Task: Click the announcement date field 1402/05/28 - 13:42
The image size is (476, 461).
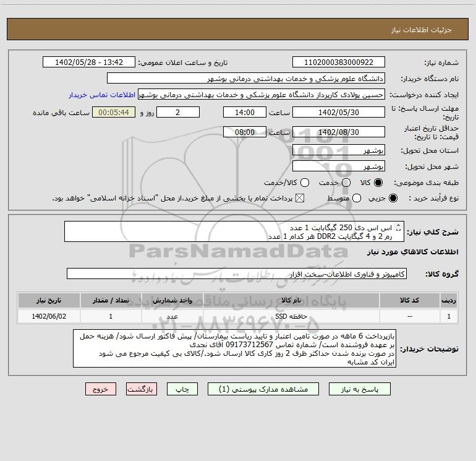Action: [x=89, y=62]
